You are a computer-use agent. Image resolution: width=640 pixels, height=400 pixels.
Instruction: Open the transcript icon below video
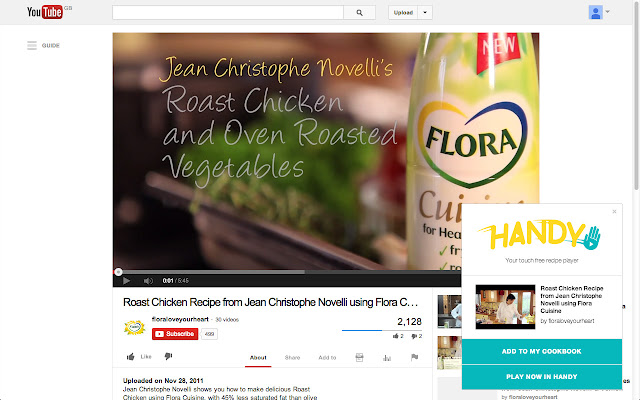click(x=360, y=357)
